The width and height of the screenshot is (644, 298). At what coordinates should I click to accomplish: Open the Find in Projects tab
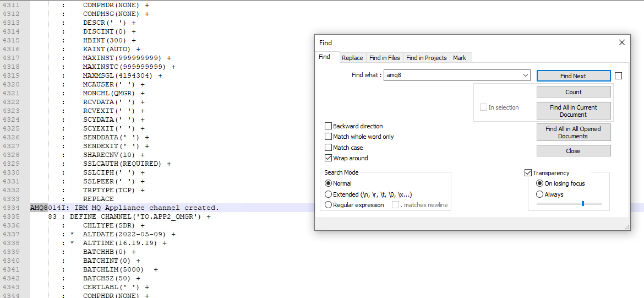(x=427, y=58)
